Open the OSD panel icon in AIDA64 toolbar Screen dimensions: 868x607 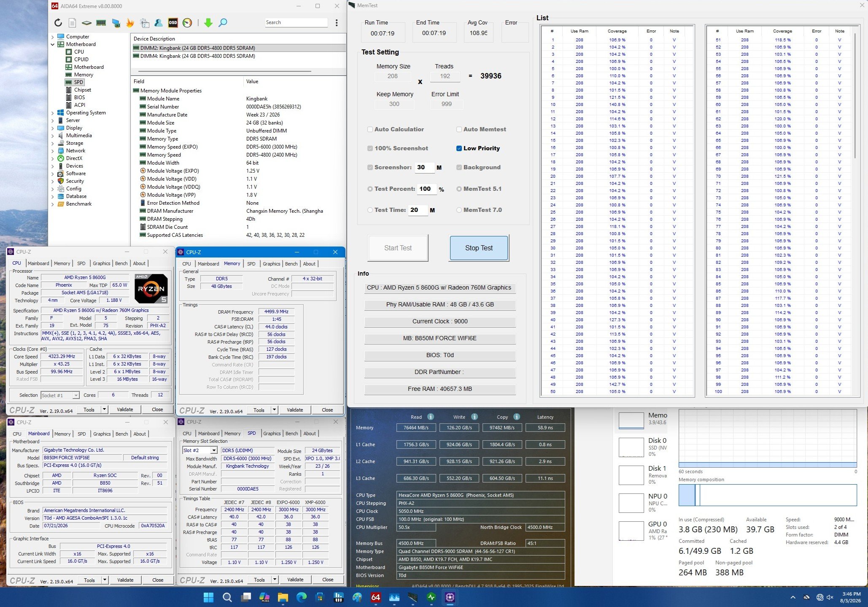(x=173, y=23)
